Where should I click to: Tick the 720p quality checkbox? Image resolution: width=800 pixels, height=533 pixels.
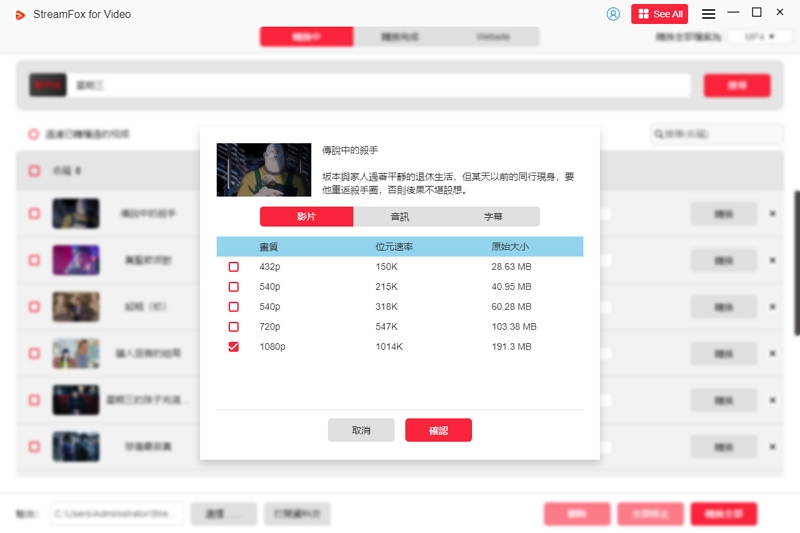[x=234, y=326]
